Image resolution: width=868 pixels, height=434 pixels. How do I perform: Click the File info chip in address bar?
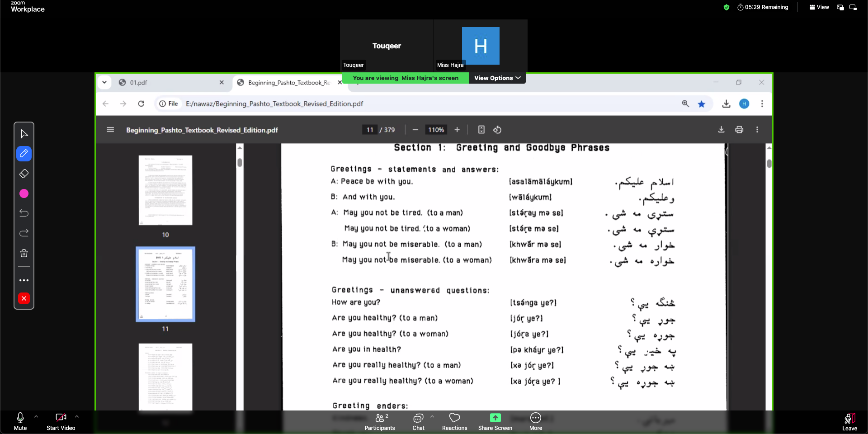point(169,104)
